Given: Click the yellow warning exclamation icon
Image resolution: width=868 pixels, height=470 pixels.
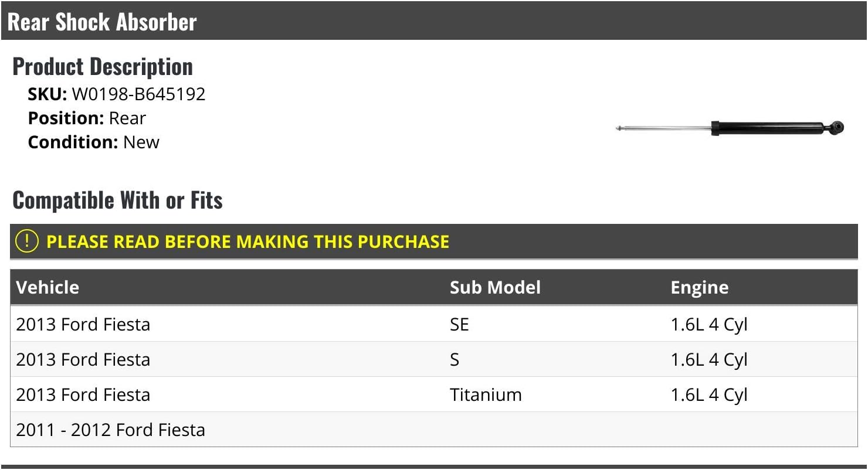Looking at the screenshot, I should 26,241.
